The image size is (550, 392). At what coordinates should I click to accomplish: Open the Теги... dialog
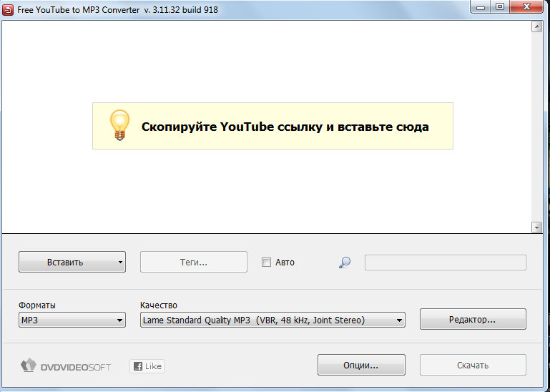coord(194,262)
